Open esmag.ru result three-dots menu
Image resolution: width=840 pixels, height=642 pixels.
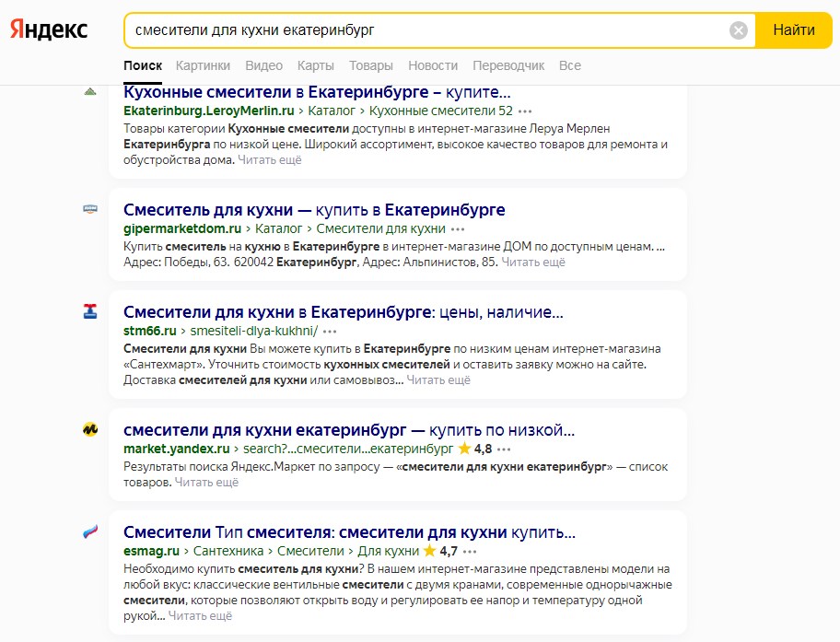point(470,552)
